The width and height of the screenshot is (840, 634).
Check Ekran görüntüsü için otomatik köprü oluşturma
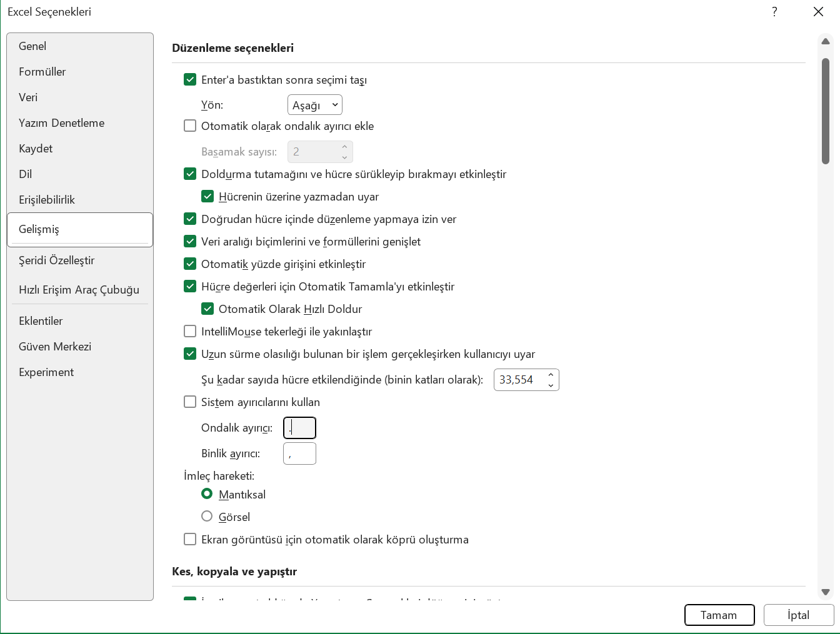pyautogui.click(x=190, y=539)
